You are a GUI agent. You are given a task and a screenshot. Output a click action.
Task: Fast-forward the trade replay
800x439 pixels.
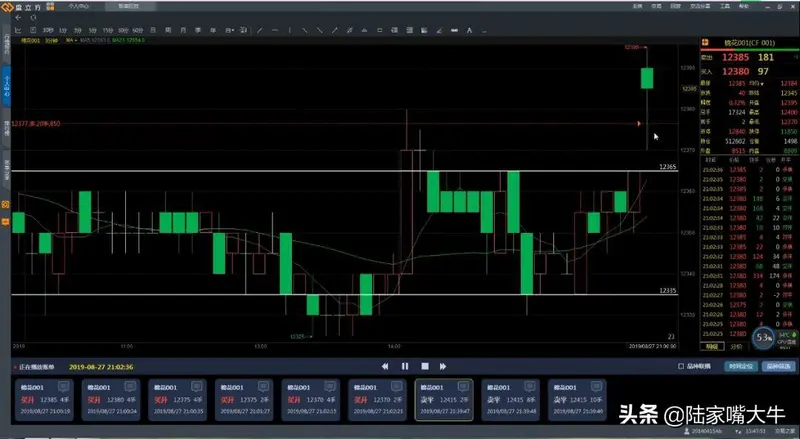click(x=443, y=367)
